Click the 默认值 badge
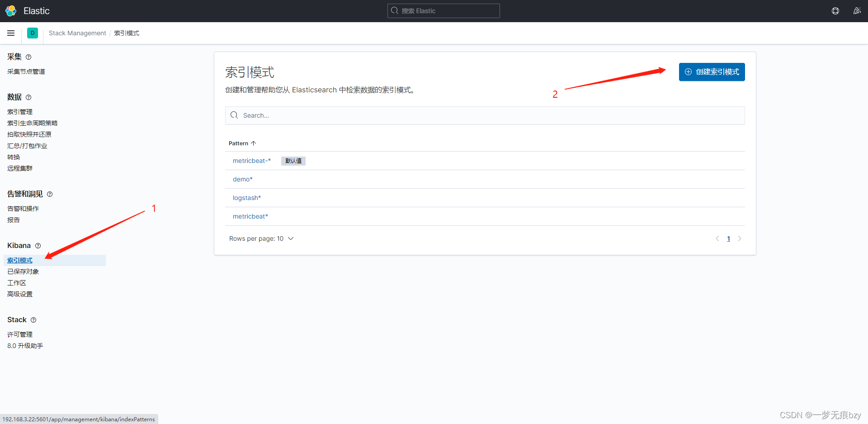Viewport: 868px width, 424px height. [293, 161]
